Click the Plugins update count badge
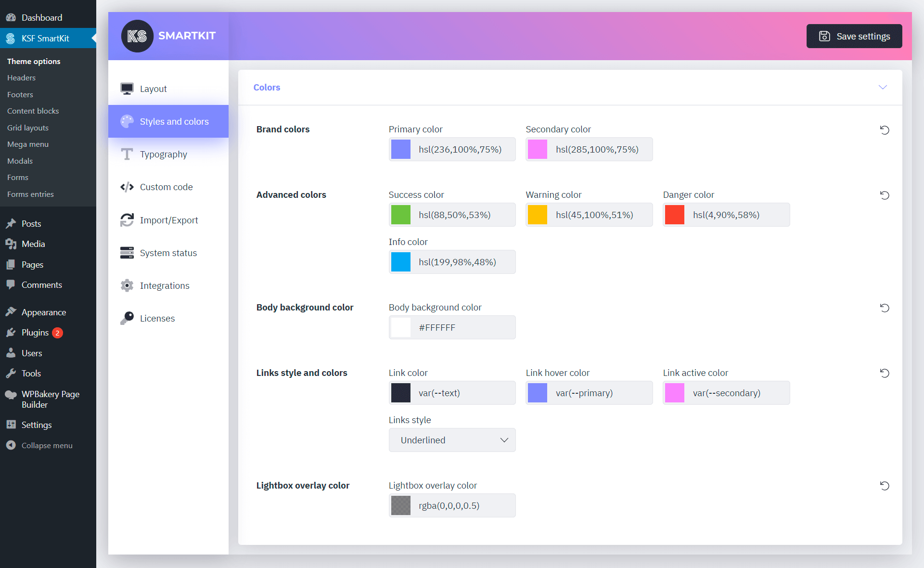The height and width of the screenshot is (568, 924). 57,333
